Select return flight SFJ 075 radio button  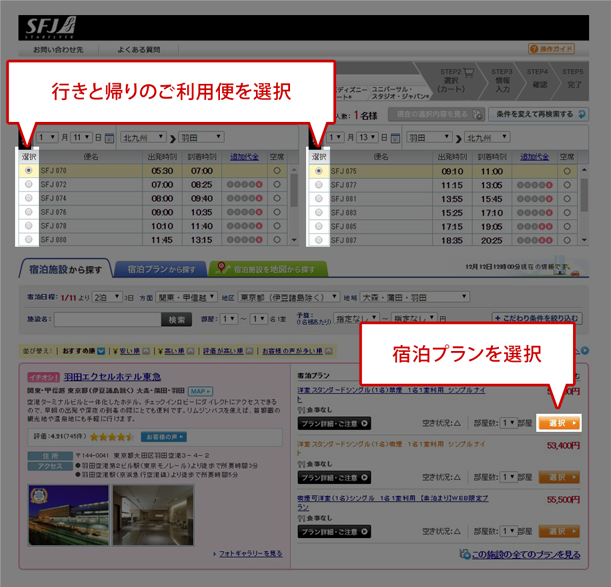318,171
